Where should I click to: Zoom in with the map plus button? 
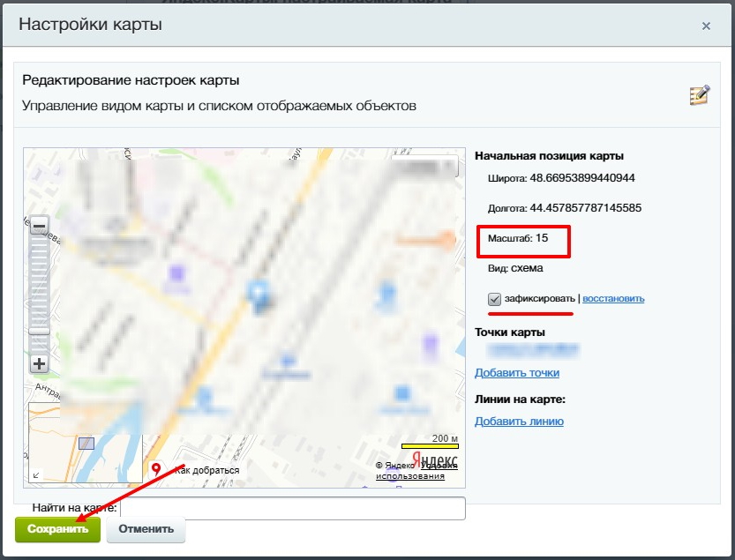coord(39,363)
